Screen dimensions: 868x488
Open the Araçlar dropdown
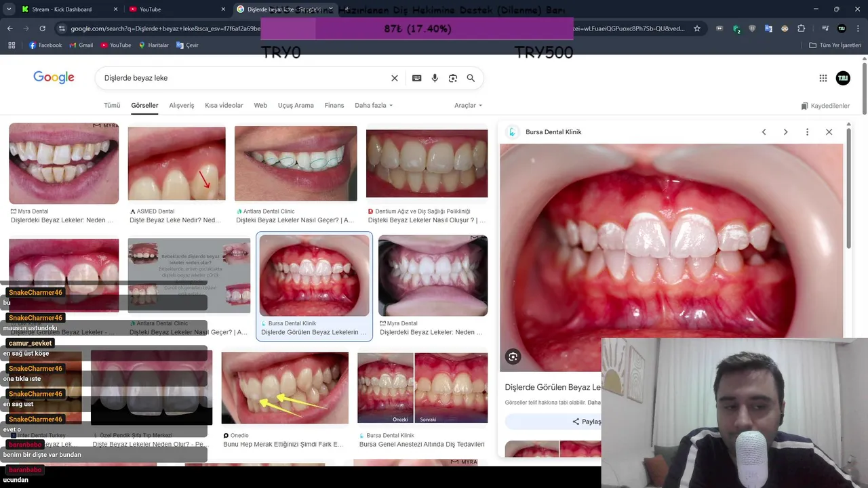pos(468,106)
